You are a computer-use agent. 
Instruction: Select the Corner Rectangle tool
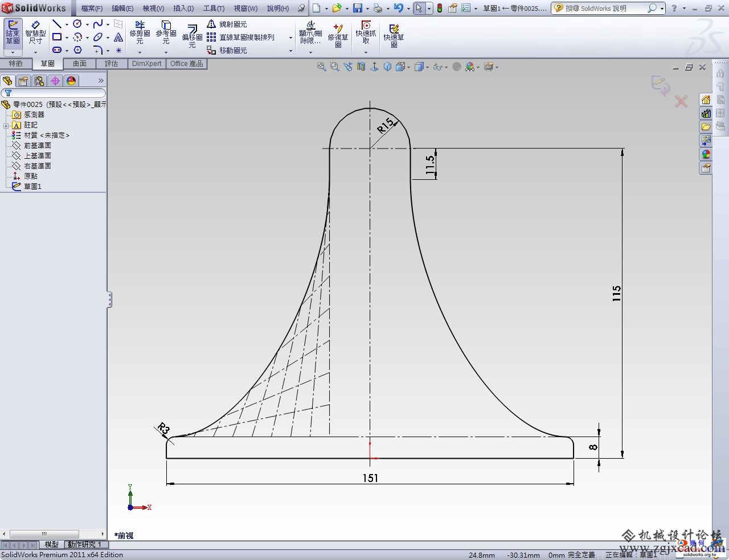(x=56, y=37)
